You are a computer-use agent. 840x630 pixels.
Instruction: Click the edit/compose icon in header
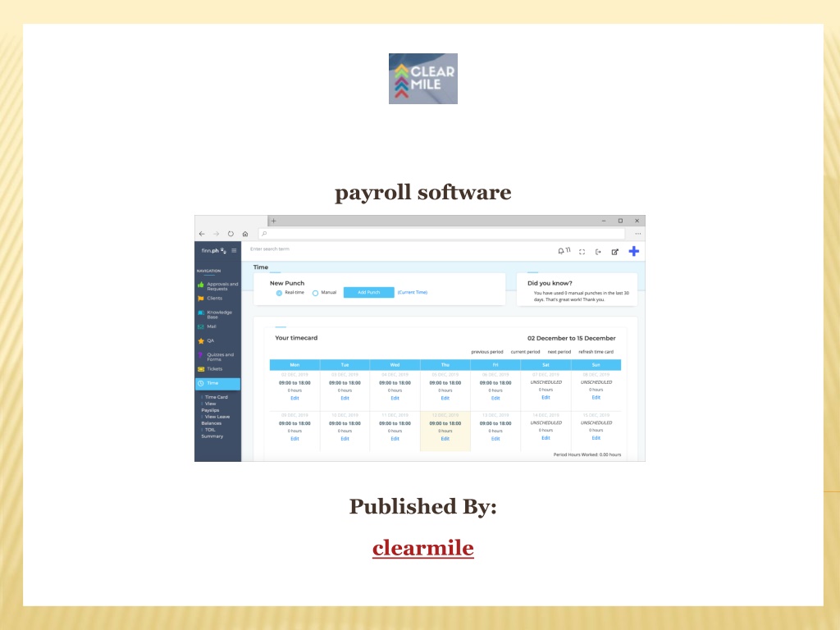[x=615, y=252]
